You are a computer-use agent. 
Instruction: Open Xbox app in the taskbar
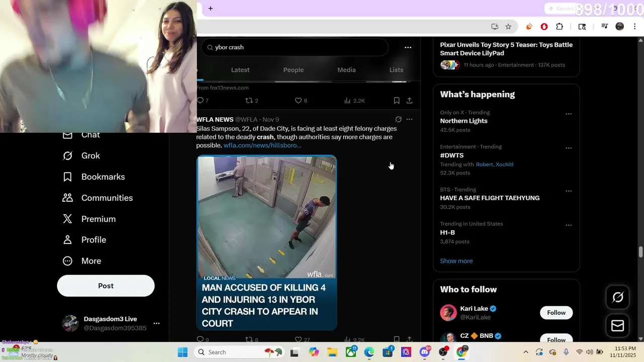351,352
